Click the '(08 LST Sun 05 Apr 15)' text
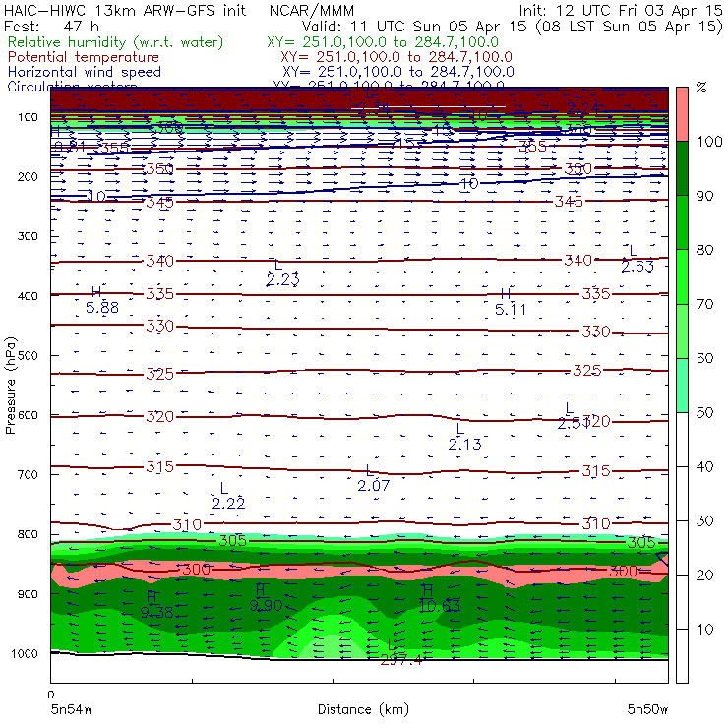The height and width of the screenshot is (728, 728). (x=629, y=27)
